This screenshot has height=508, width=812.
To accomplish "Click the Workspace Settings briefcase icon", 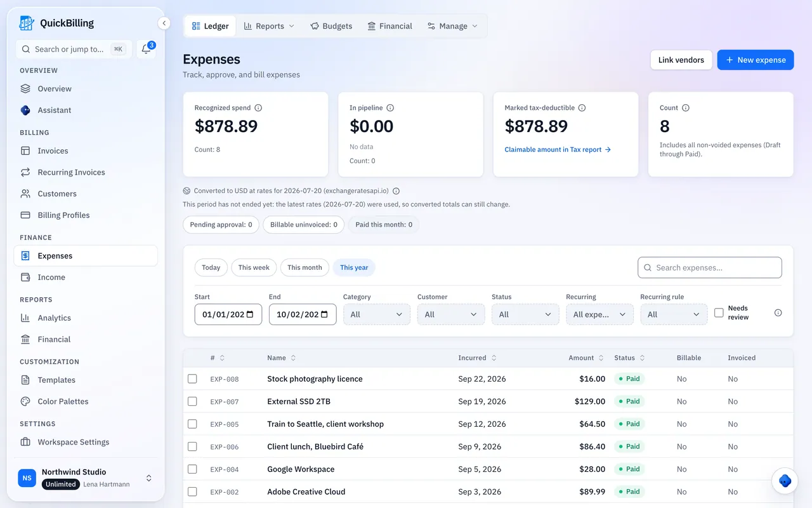I will pos(25,442).
